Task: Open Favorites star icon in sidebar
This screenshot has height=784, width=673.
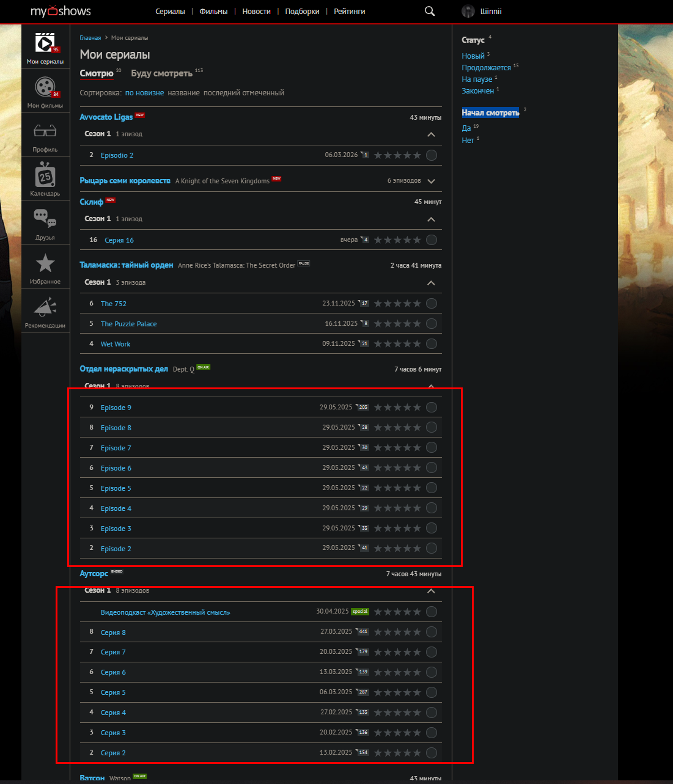Action: (45, 264)
